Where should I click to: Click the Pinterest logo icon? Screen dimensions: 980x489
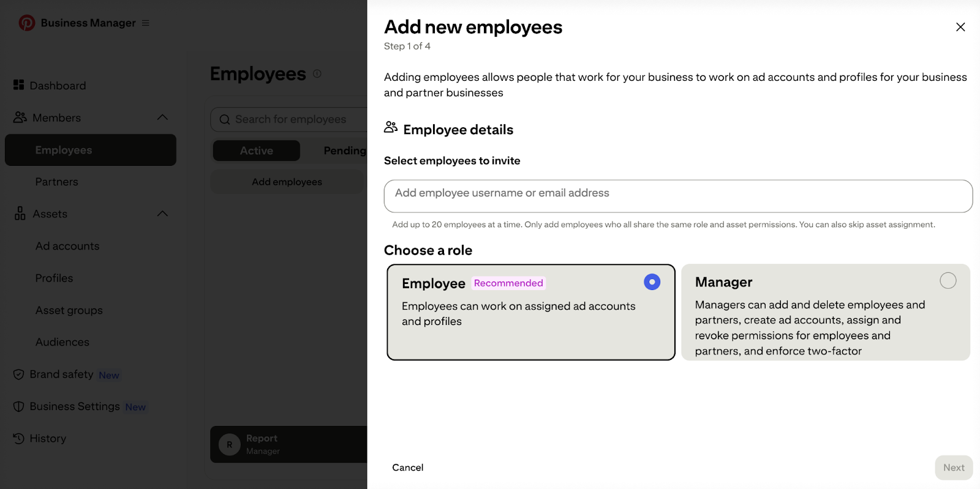pyautogui.click(x=26, y=23)
